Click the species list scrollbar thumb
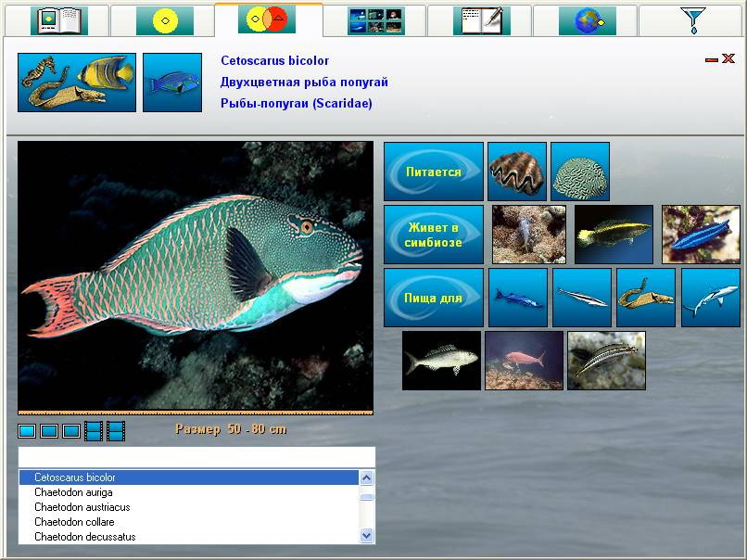The height and width of the screenshot is (560, 747). [366, 497]
